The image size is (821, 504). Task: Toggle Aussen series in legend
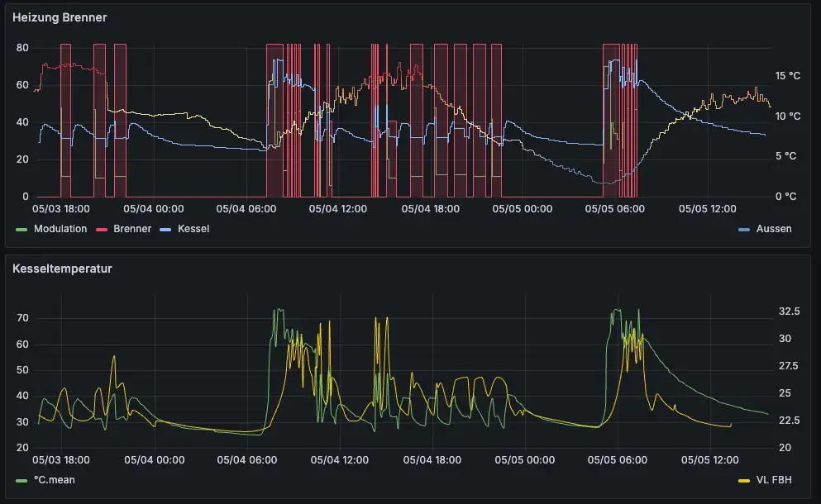click(773, 229)
